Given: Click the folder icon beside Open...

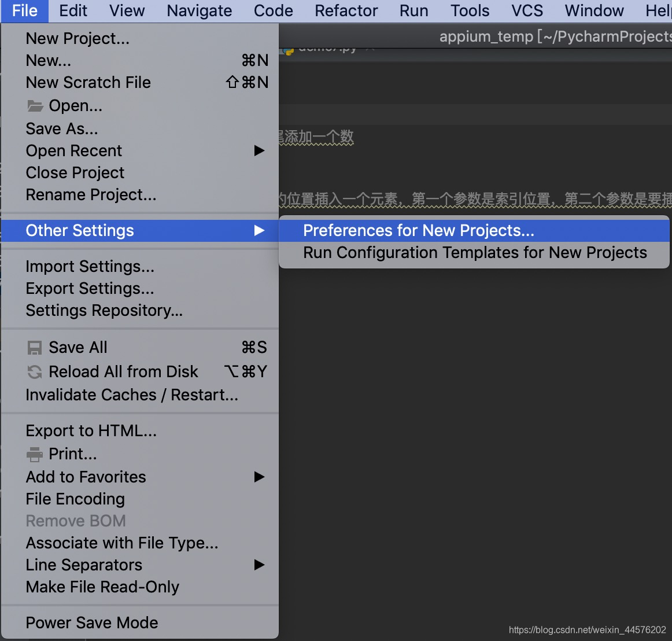Looking at the screenshot, I should [35, 105].
